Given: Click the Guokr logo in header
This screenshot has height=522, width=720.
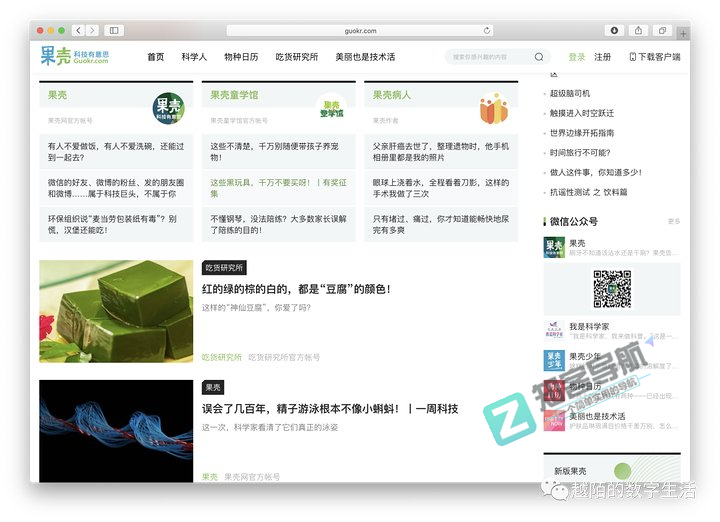Looking at the screenshot, I should click(74, 56).
